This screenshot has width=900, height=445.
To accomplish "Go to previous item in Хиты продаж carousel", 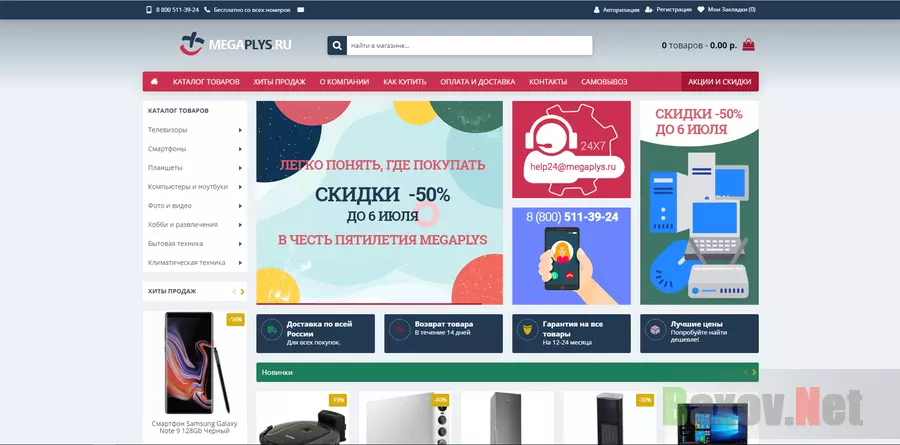I will (x=234, y=292).
